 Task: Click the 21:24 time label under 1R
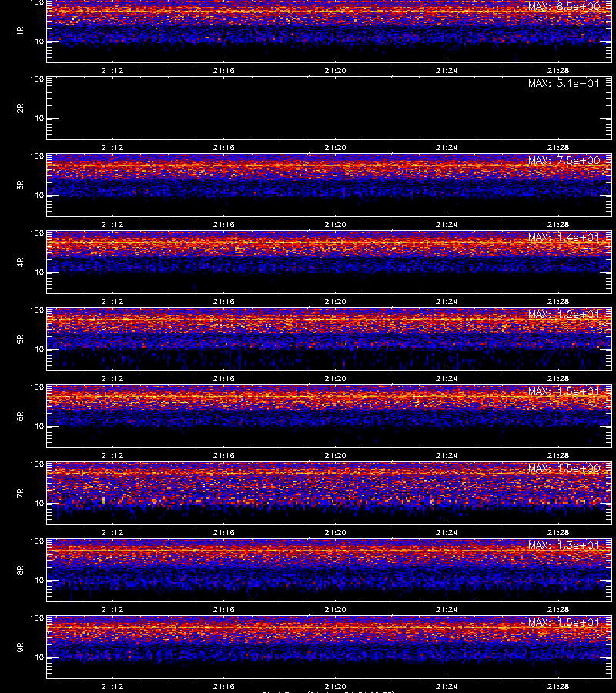(x=447, y=70)
